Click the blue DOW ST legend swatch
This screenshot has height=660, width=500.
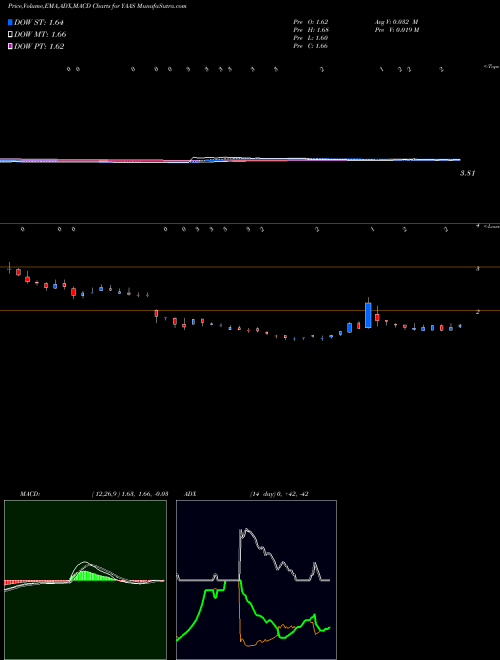(10, 22)
